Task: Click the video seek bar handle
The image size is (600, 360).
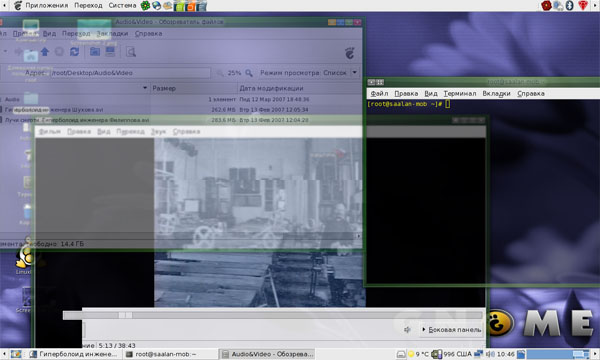Action: click(125, 315)
